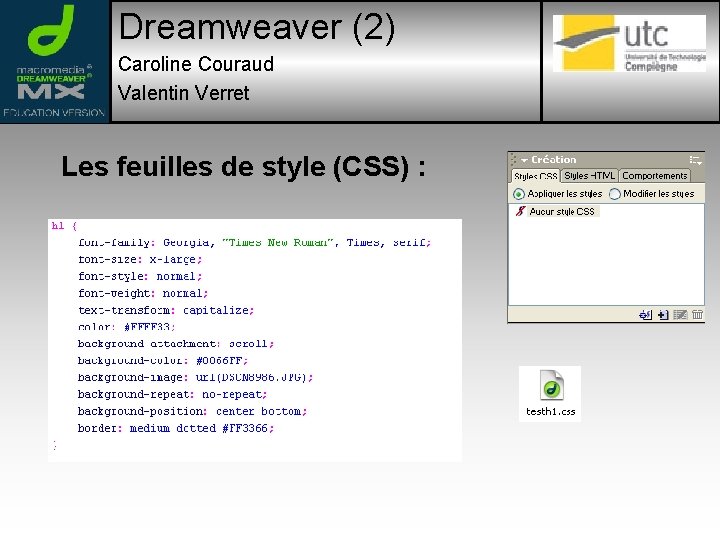Click the Les feuilles de style heading

tap(243, 167)
